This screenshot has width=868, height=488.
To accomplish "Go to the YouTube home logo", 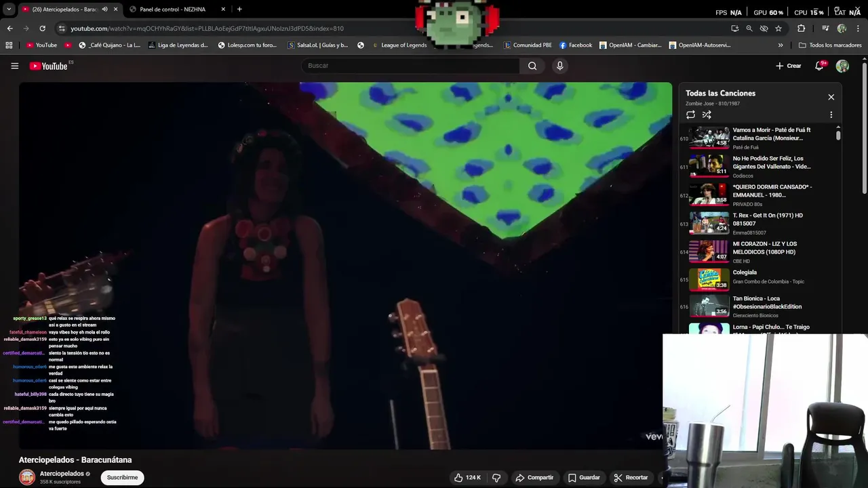I will pos(49,66).
